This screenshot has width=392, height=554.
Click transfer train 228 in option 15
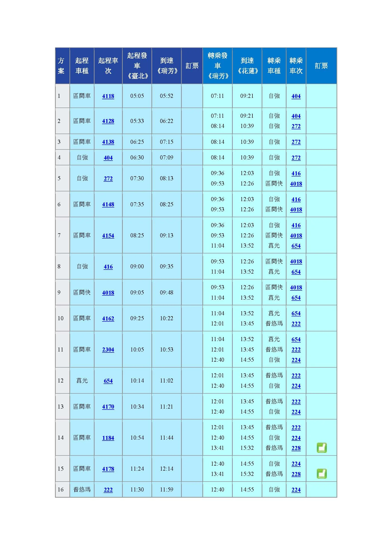tap(296, 474)
